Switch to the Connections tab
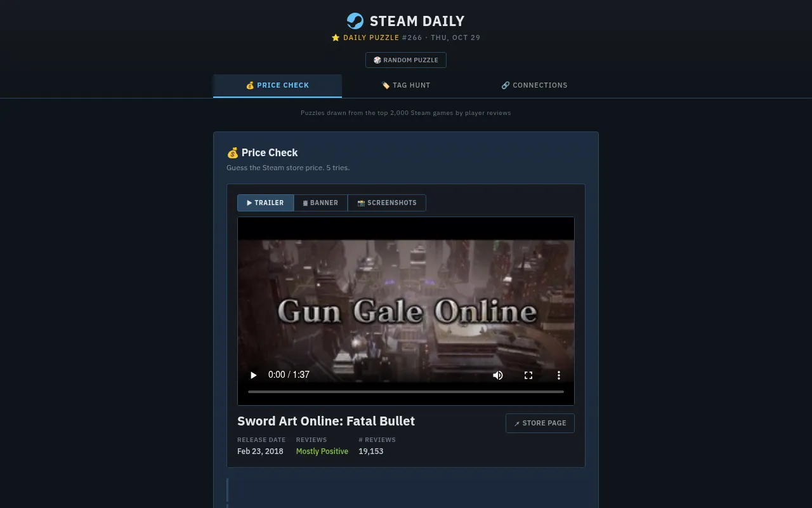The image size is (812, 508). point(535,86)
